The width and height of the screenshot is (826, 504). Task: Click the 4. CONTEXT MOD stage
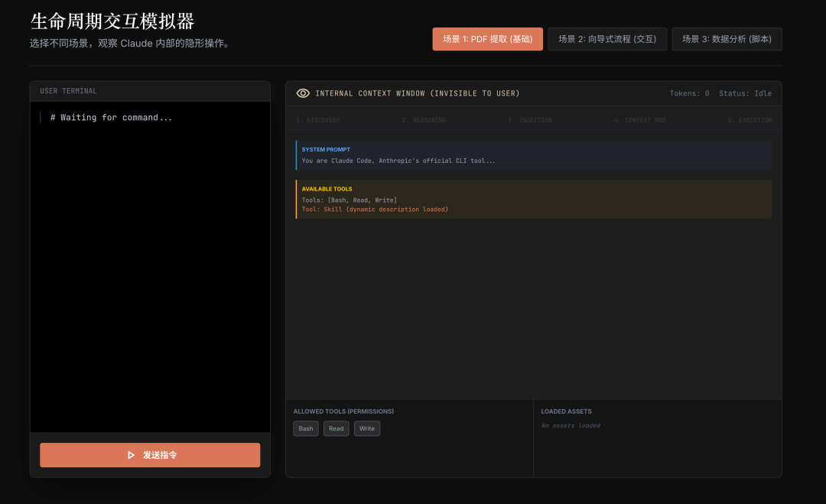(639, 120)
